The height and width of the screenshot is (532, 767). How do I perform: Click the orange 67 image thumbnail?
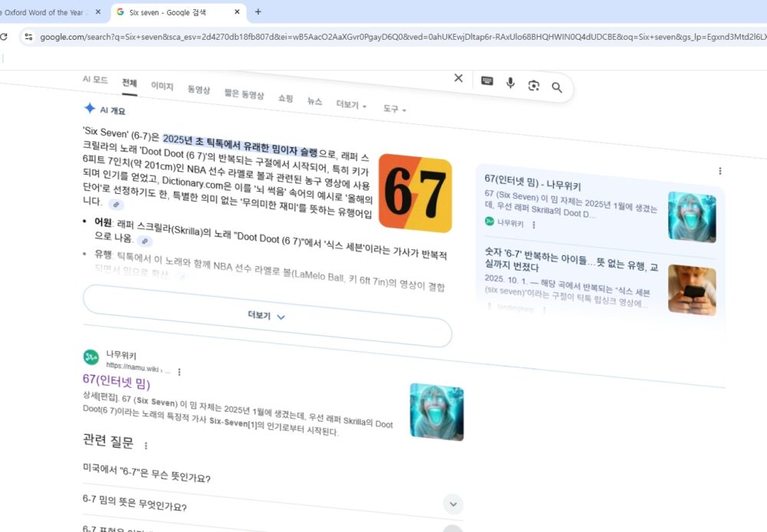(415, 192)
